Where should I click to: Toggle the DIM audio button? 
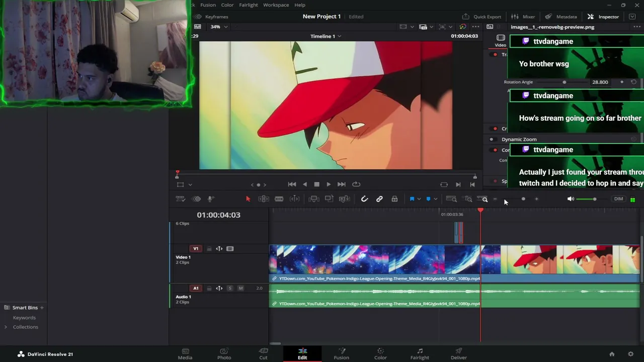click(618, 199)
